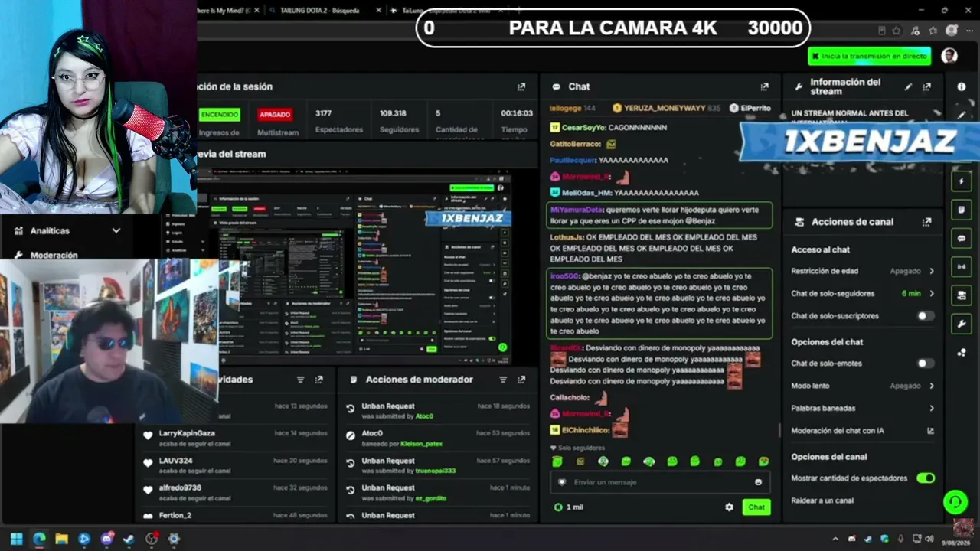
Task: Pop out the Información del stream panel
Action: pos(927,86)
